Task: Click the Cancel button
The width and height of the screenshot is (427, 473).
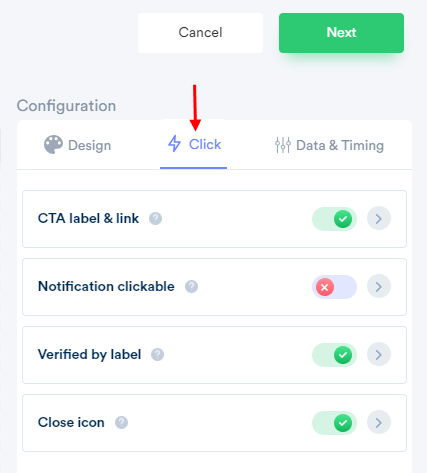Action: pyautogui.click(x=200, y=33)
